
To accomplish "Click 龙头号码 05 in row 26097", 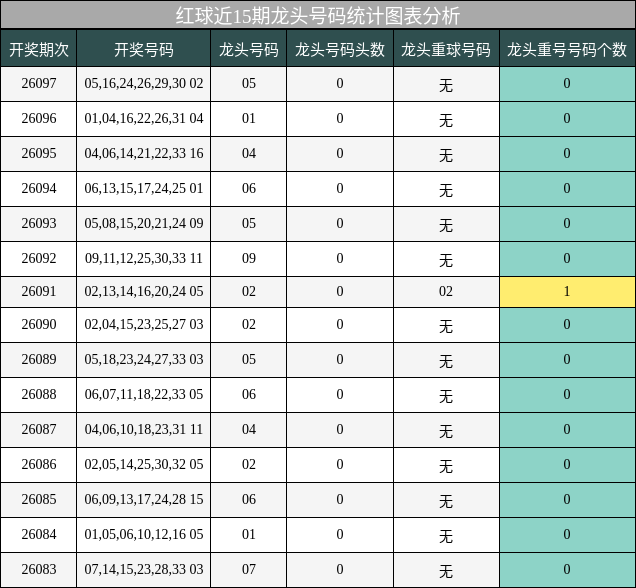I will tap(249, 84).
